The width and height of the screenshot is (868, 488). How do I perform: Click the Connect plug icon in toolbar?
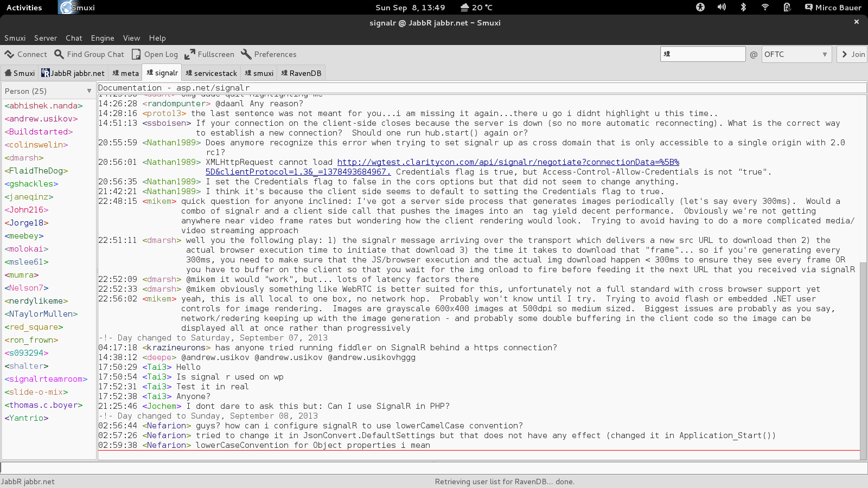[9, 54]
